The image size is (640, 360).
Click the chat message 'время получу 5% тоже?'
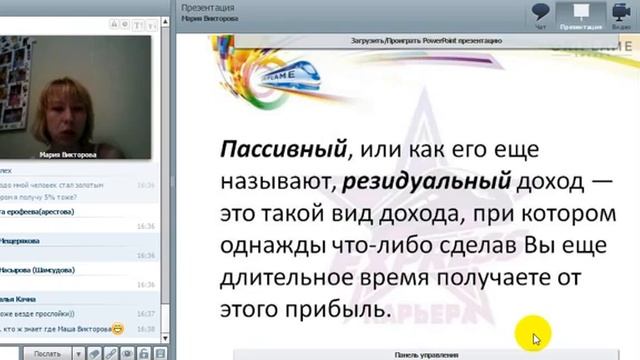tap(38, 197)
